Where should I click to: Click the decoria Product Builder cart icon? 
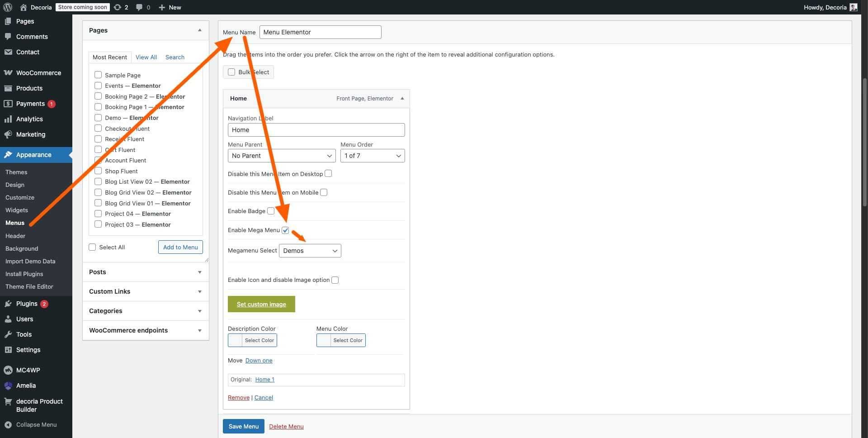8,401
